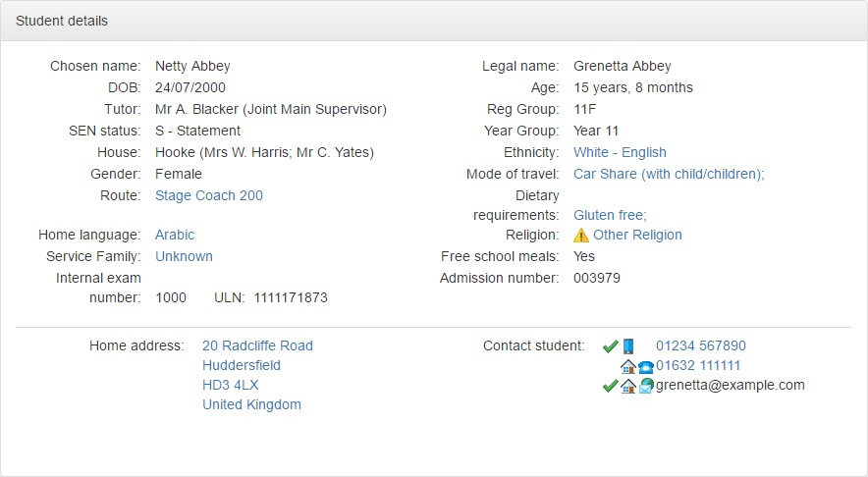
Task: Click the house icon beside landline number
Action: click(x=627, y=366)
